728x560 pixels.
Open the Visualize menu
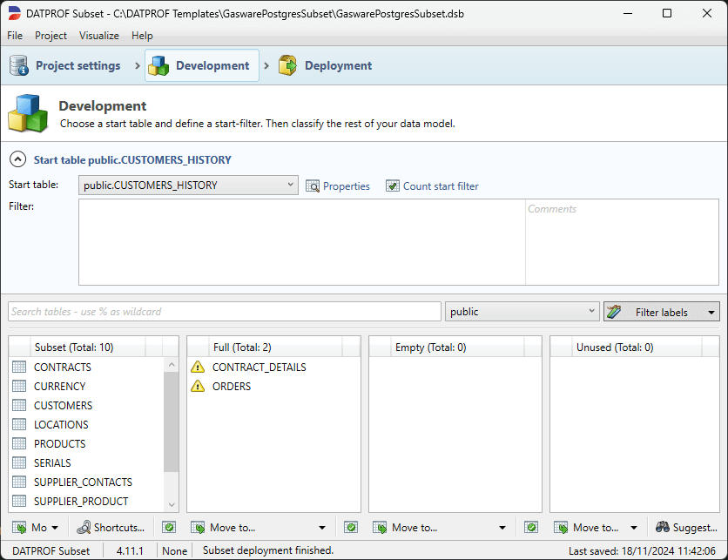98,36
